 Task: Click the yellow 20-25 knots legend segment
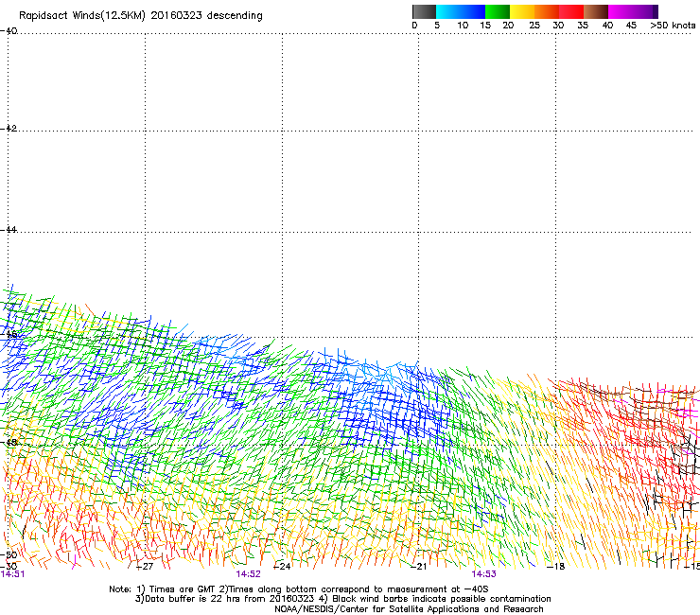[x=522, y=11]
